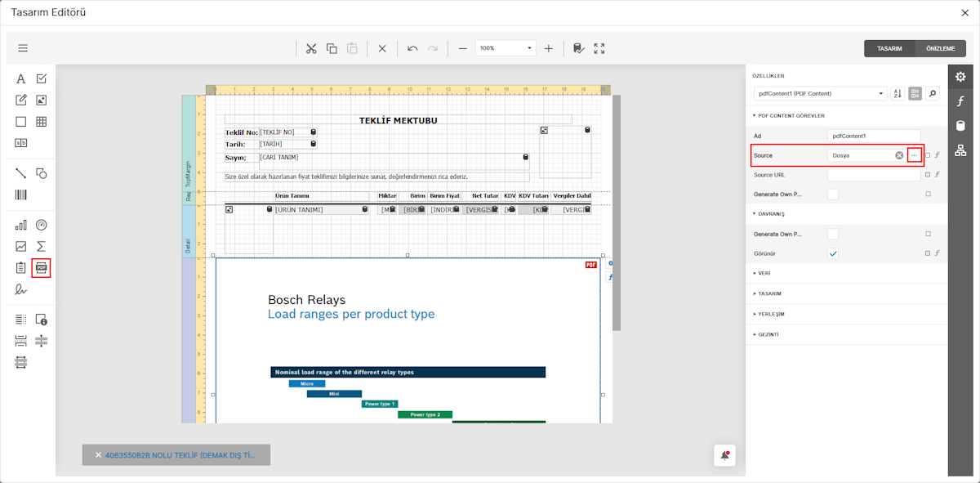This screenshot has height=483, width=980.
Task: Collapse the DAVRANIŞ section
Action: pyautogui.click(x=767, y=214)
